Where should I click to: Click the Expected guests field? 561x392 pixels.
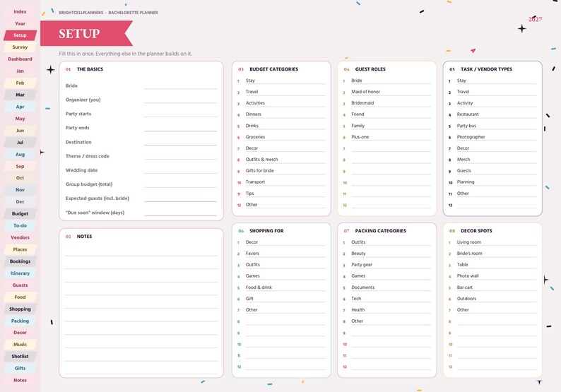point(180,198)
